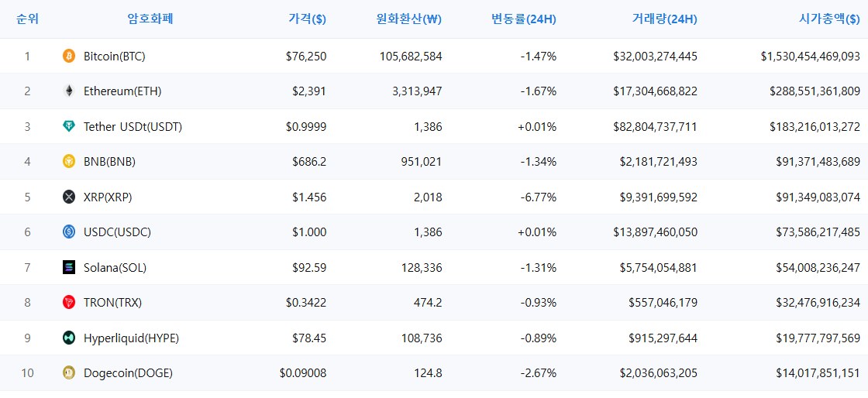Select Hyperliquid market cap $19,777,797,569
Image resolution: width=868 pixels, height=398 pixels.
pos(818,338)
